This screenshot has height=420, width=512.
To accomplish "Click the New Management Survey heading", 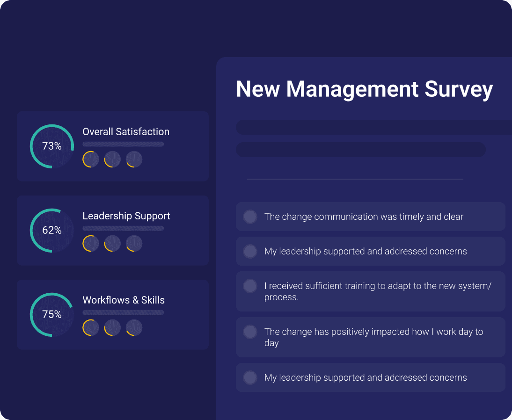I will 364,89.
